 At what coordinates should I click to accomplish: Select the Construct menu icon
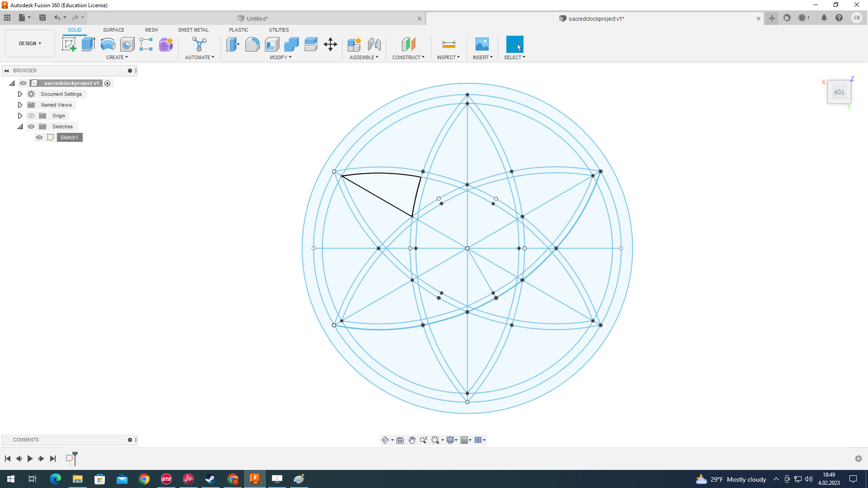coord(408,44)
